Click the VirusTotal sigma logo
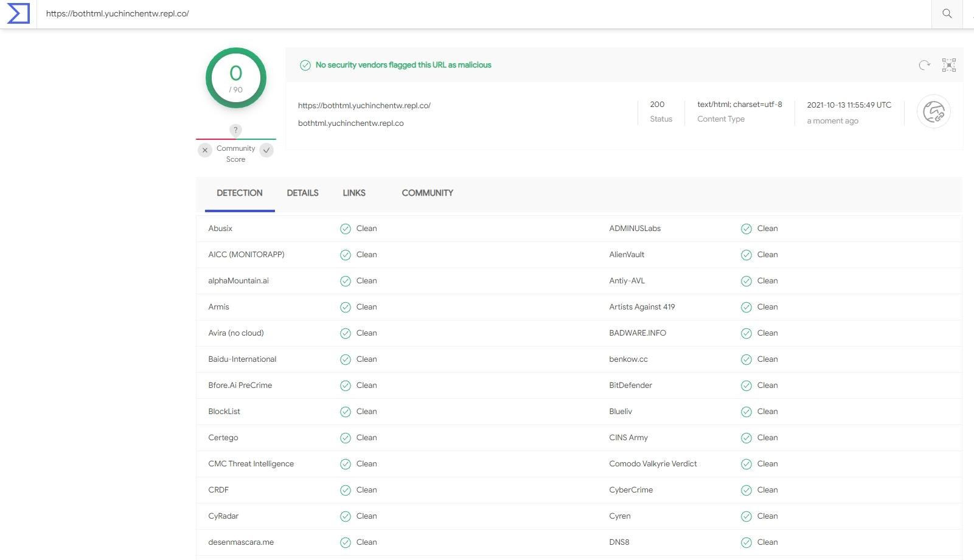 tap(18, 13)
